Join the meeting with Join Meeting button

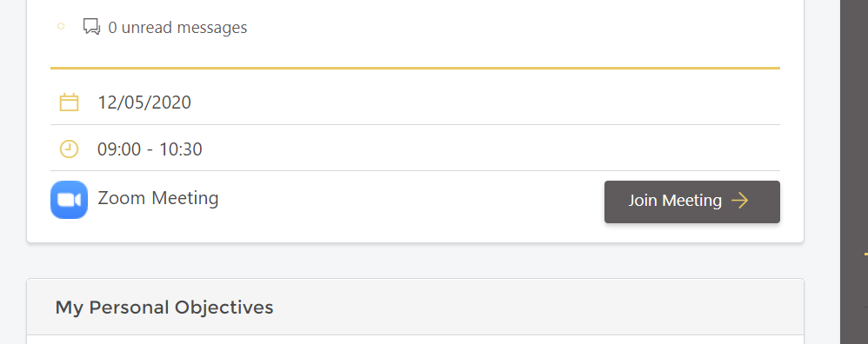click(x=692, y=202)
